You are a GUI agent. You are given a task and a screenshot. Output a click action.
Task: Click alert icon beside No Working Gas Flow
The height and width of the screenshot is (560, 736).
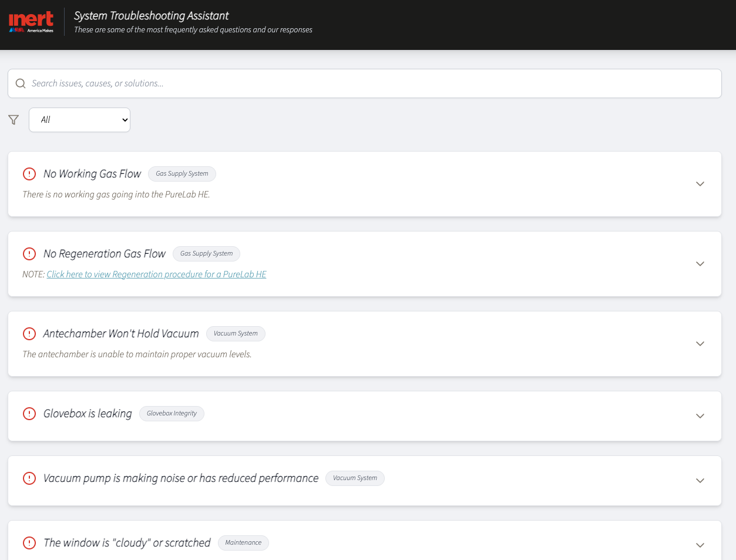(29, 174)
